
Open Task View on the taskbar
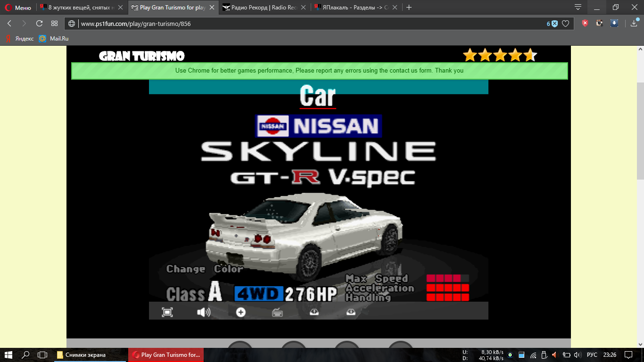click(42, 355)
